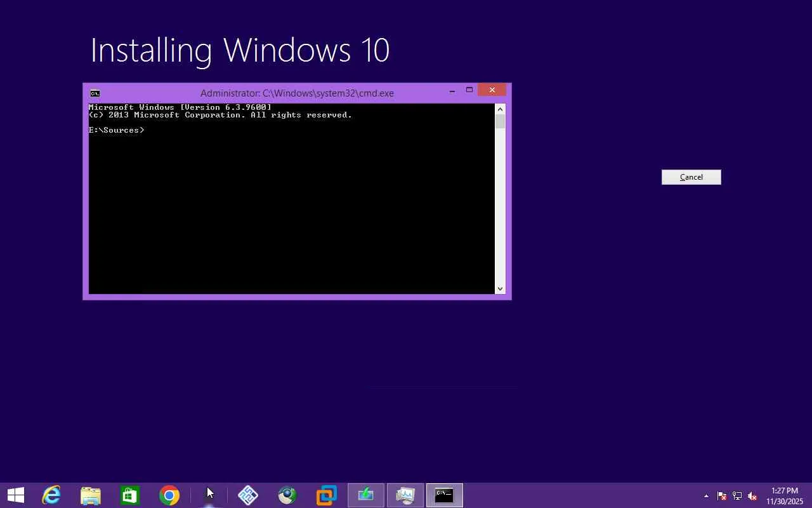
Task: Close the Command Prompt window
Action: pos(492,90)
